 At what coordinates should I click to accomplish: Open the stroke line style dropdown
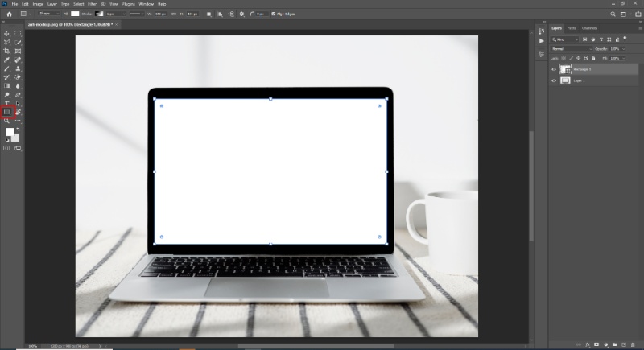135,14
